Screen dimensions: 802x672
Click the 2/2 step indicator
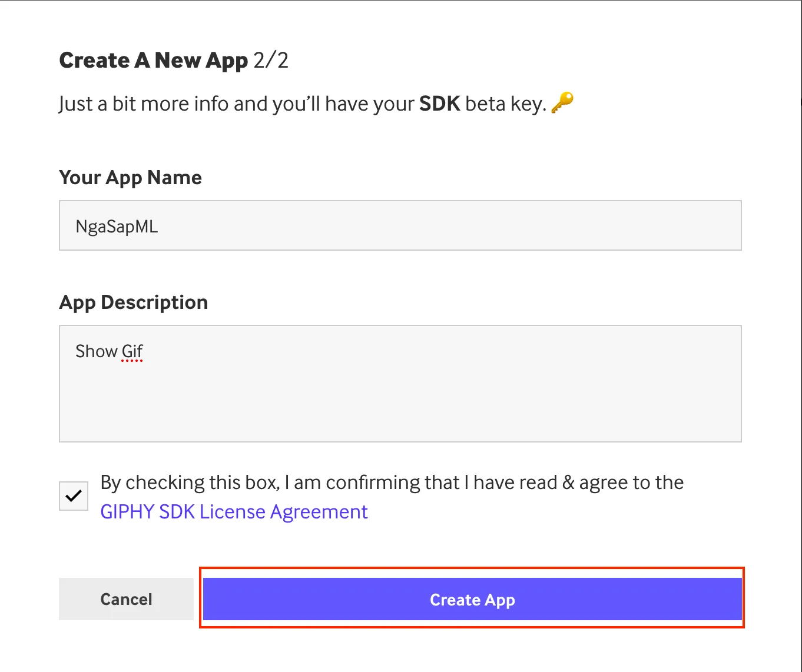(x=271, y=59)
